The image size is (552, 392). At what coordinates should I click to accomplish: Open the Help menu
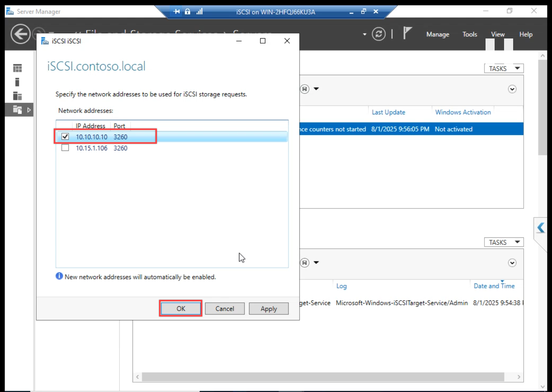tap(526, 34)
